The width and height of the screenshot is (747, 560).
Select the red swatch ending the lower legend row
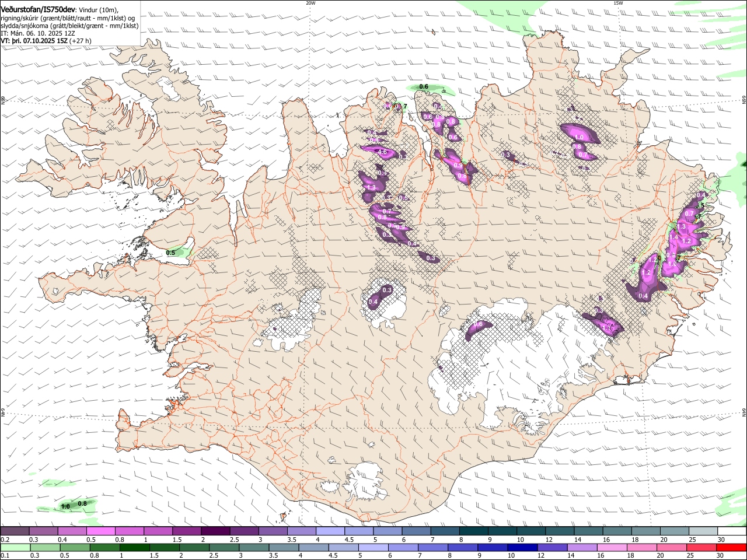732,547
